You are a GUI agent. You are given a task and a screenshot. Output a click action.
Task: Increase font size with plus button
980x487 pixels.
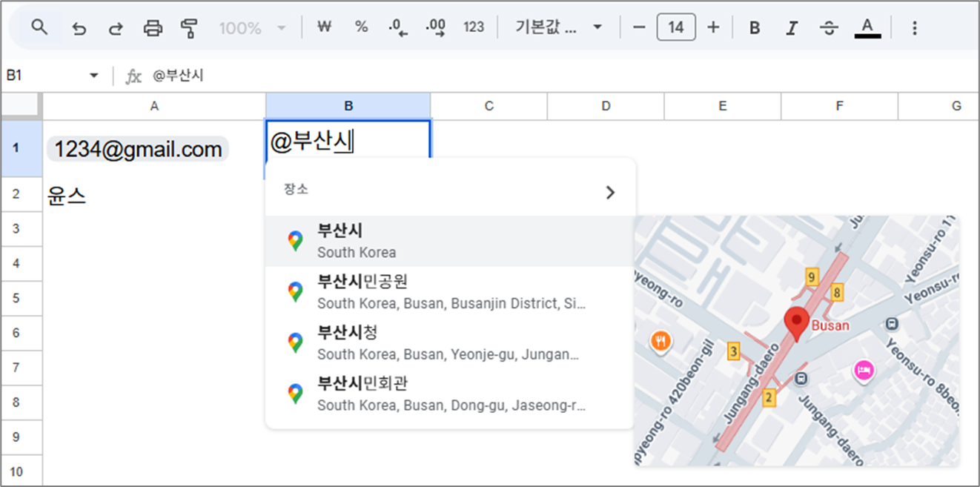click(x=713, y=27)
